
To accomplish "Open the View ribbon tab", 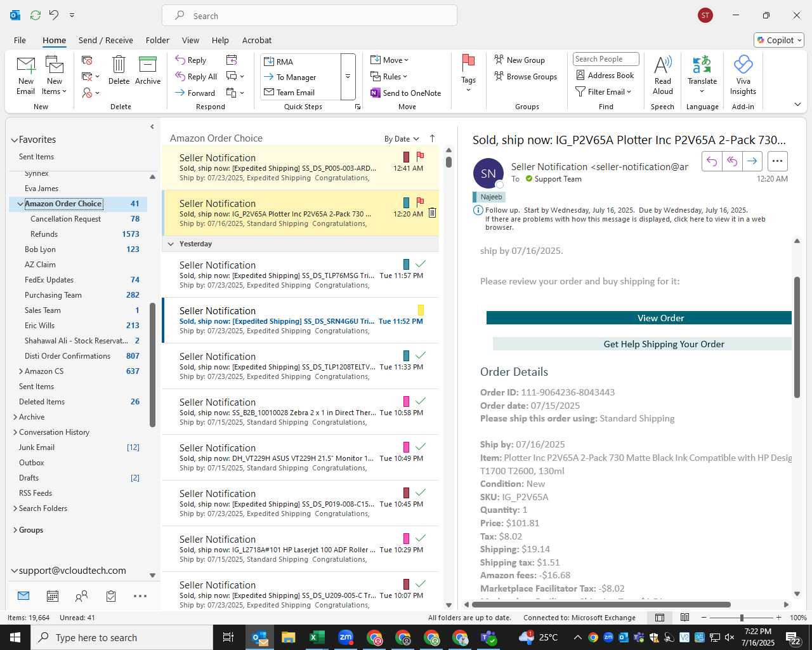I will [190, 40].
